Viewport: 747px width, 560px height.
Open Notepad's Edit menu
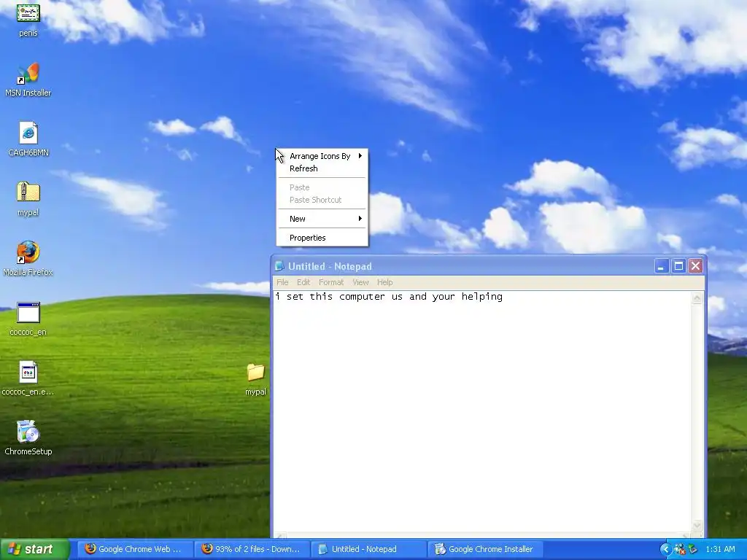click(x=303, y=282)
